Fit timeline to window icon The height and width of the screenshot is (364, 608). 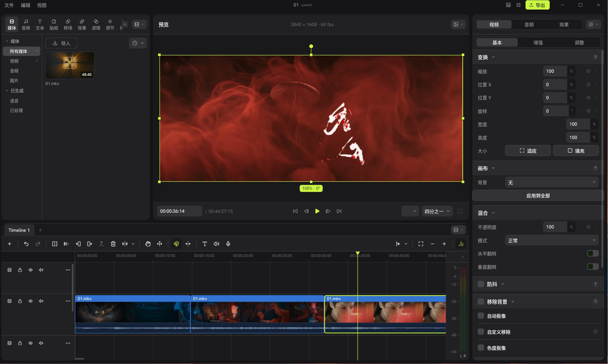click(421, 244)
